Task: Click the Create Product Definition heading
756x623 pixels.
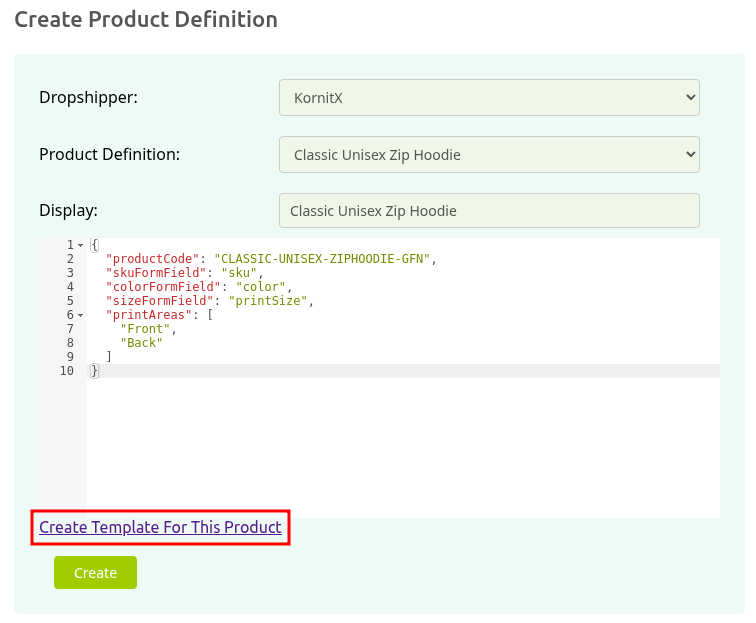Action: (146, 20)
